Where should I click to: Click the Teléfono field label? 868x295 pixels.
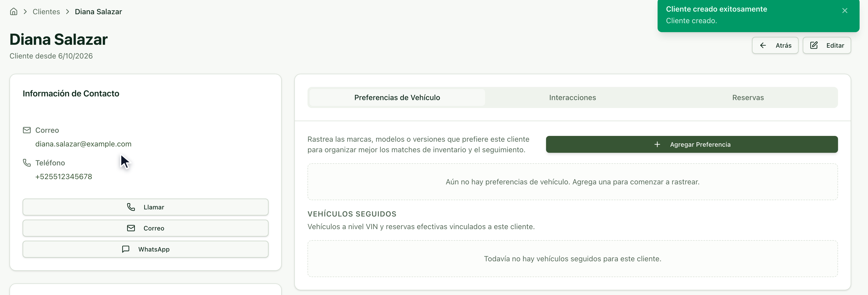pyautogui.click(x=50, y=163)
